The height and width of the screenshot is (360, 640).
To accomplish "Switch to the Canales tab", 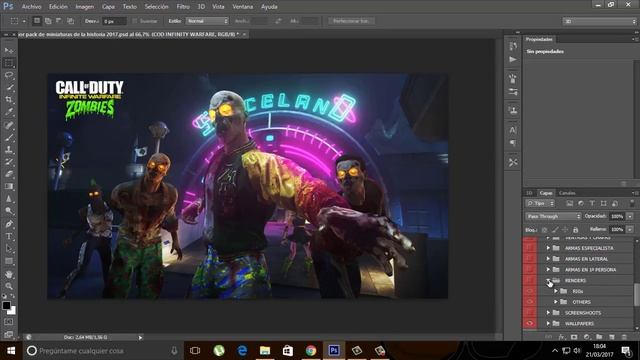I will 567,193.
